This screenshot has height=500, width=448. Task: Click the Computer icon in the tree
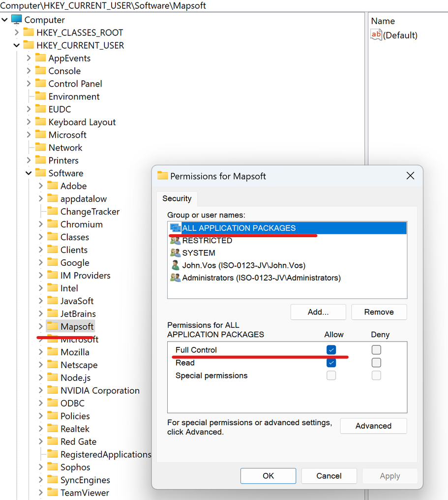click(17, 20)
